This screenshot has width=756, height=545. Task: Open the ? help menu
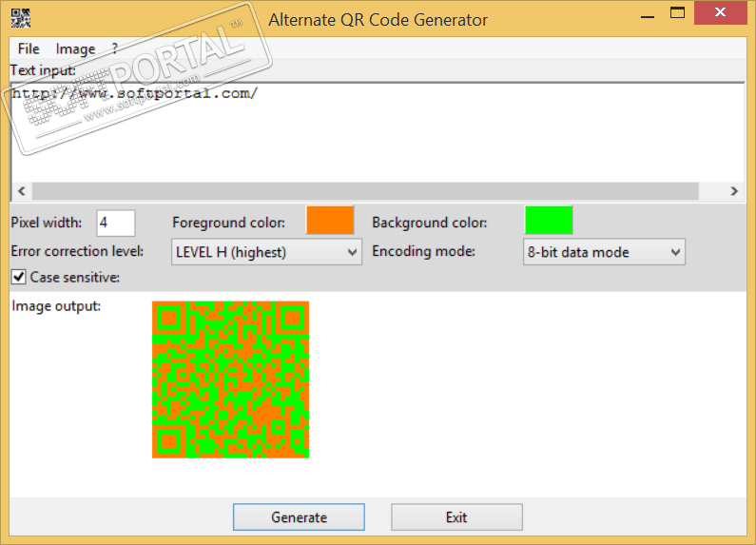115,49
